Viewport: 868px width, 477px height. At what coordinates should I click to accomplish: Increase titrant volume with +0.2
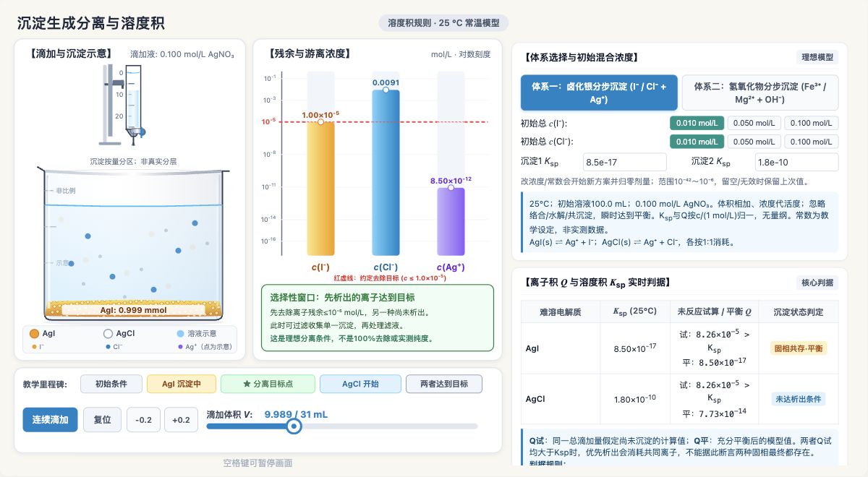pos(182,420)
